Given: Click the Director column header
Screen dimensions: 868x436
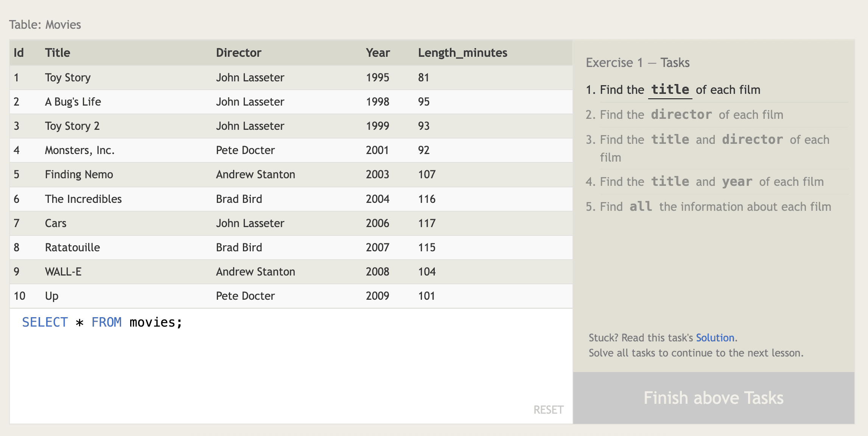Looking at the screenshot, I should click(x=238, y=53).
